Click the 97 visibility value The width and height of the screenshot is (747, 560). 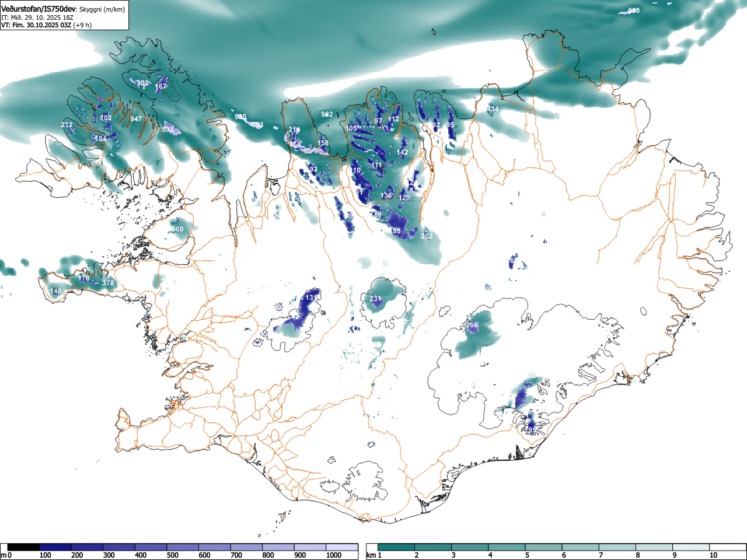[x=378, y=121]
